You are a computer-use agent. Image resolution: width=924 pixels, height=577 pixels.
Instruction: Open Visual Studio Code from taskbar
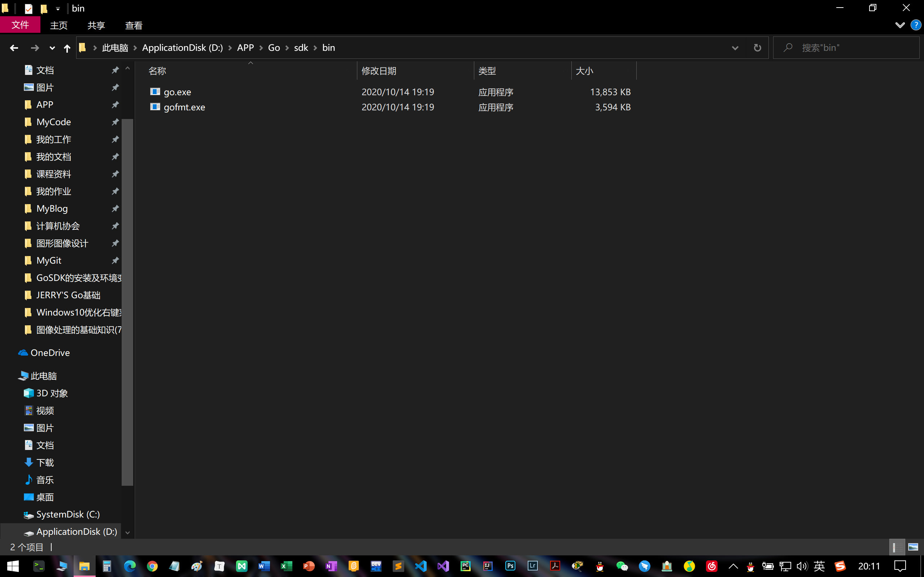click(x=420, y=566)
